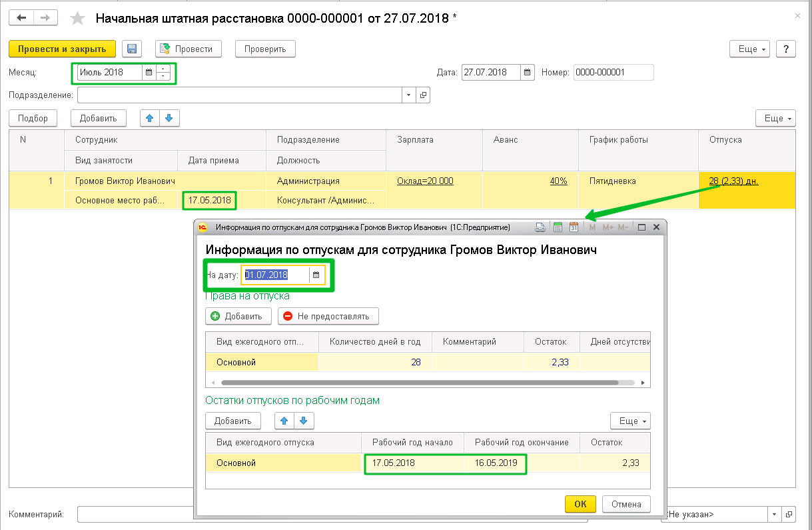Open calendar for На дату field
The height and width of the screenshot is (530, 812).
tap(316, 275)
